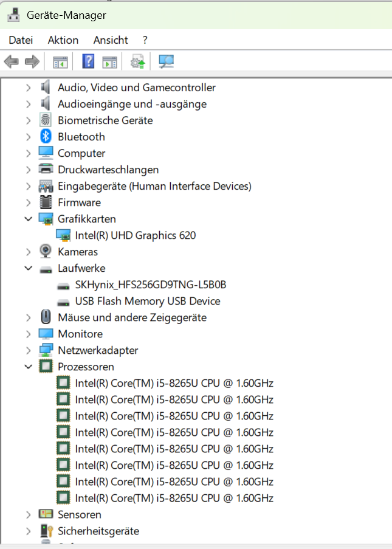This screenshot has width=392, height=549.
Task: Click the Druckwarteschlangen printer icon
Action: tap(46, 170)
